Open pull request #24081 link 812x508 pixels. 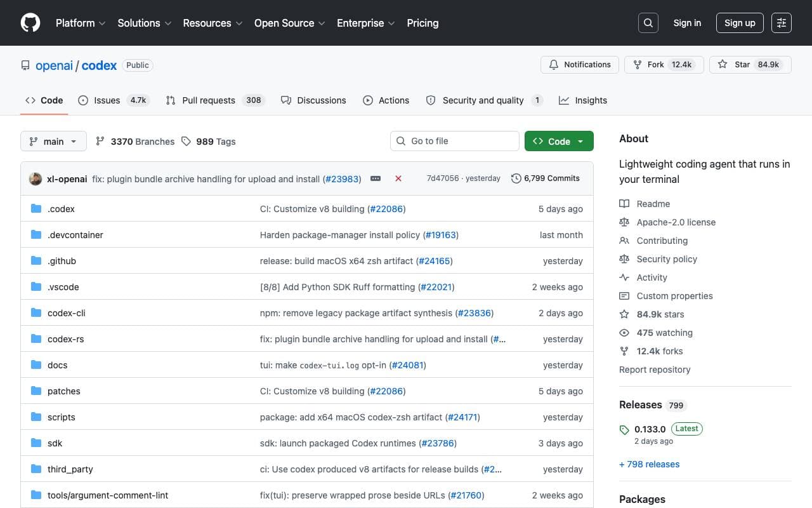pyautogui.click(x=407, y=365)
